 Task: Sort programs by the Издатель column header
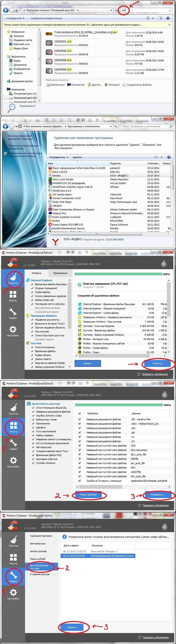pos(128,163)
